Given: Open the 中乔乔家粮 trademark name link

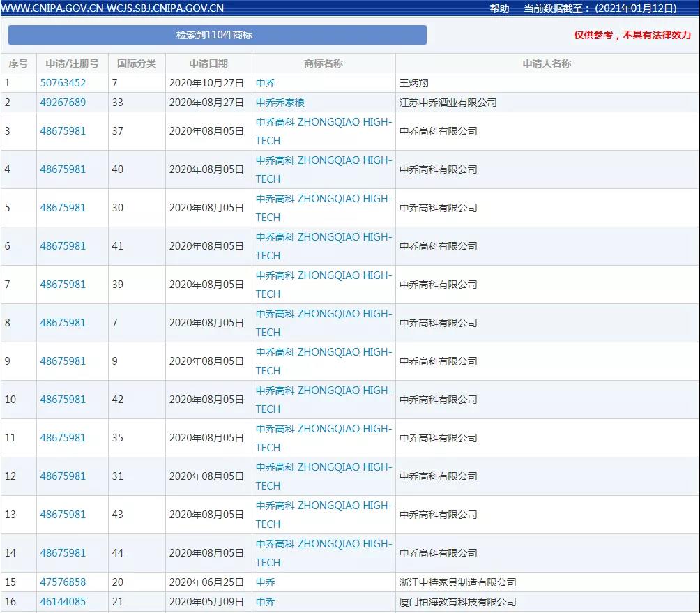Looking at the screenshot, I should tap(280, 103).
